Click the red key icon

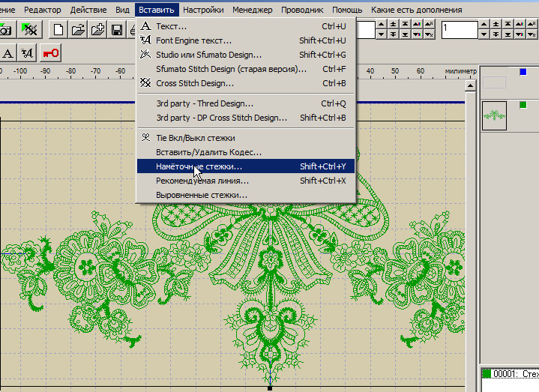coord(50,53)
